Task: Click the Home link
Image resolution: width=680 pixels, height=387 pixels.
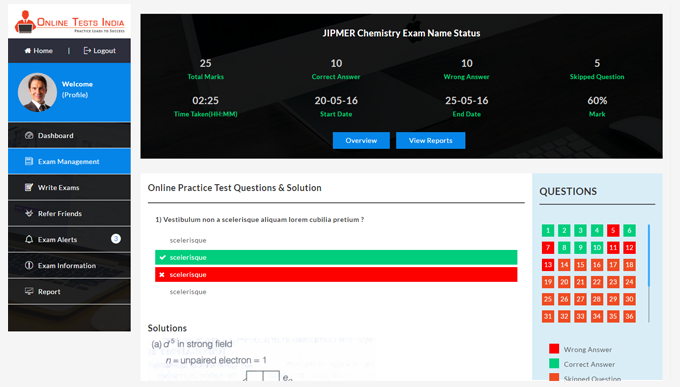Action: [39, 51]
